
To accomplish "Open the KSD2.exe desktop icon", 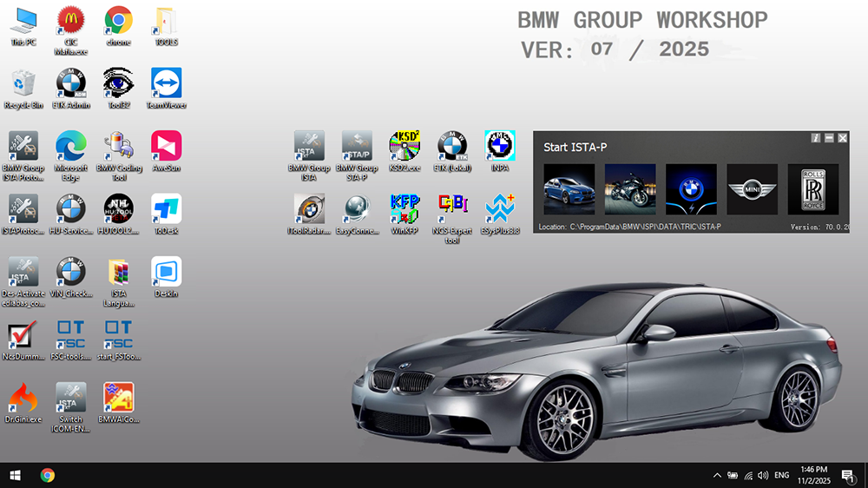I will click(x=404, y=146).
